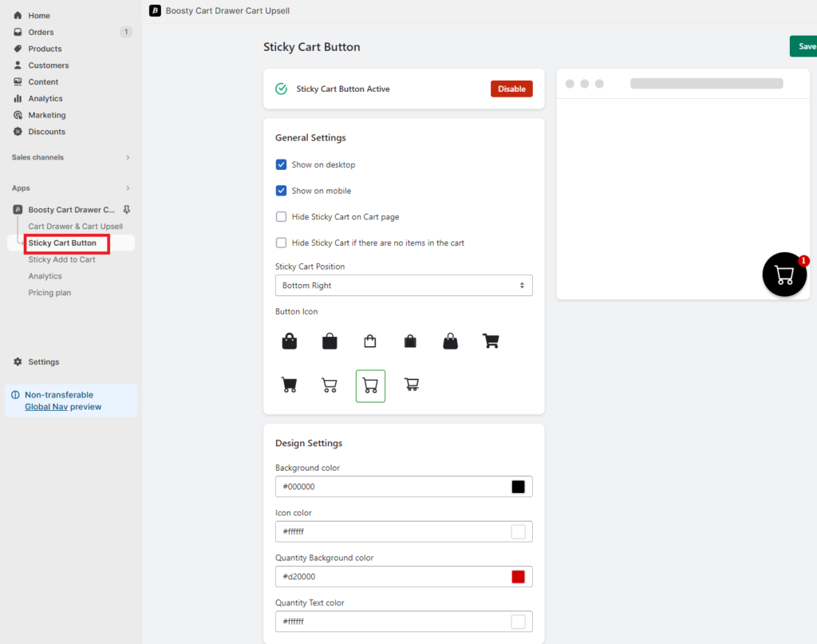Expand the Apps section
Screen dimensions: 817x644
[70, 188]
